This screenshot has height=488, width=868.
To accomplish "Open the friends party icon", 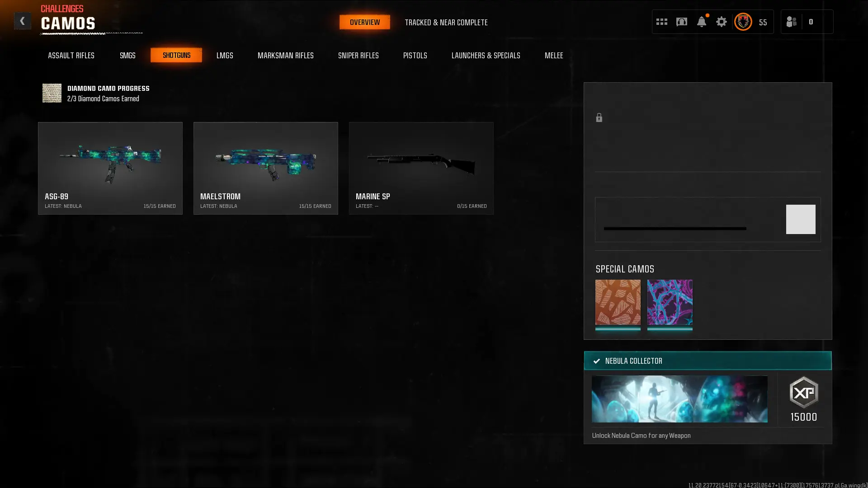I will pyautogui.click(x=791, y=22).
